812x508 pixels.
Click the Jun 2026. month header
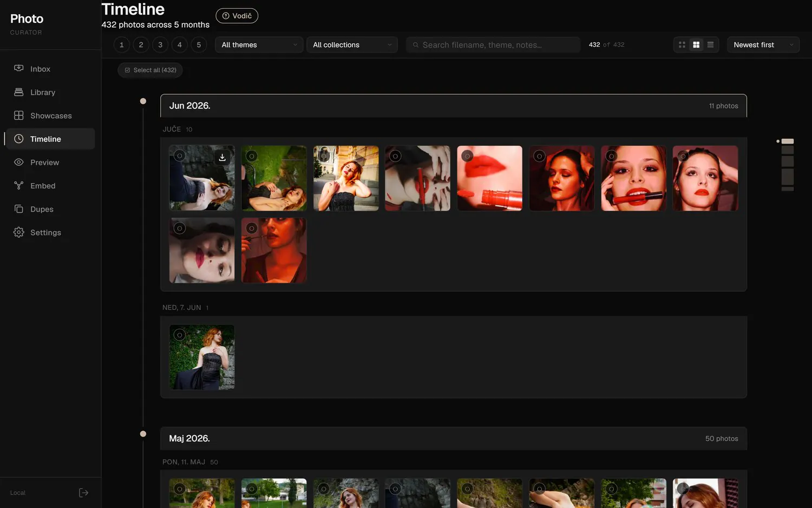coord(454,106)
